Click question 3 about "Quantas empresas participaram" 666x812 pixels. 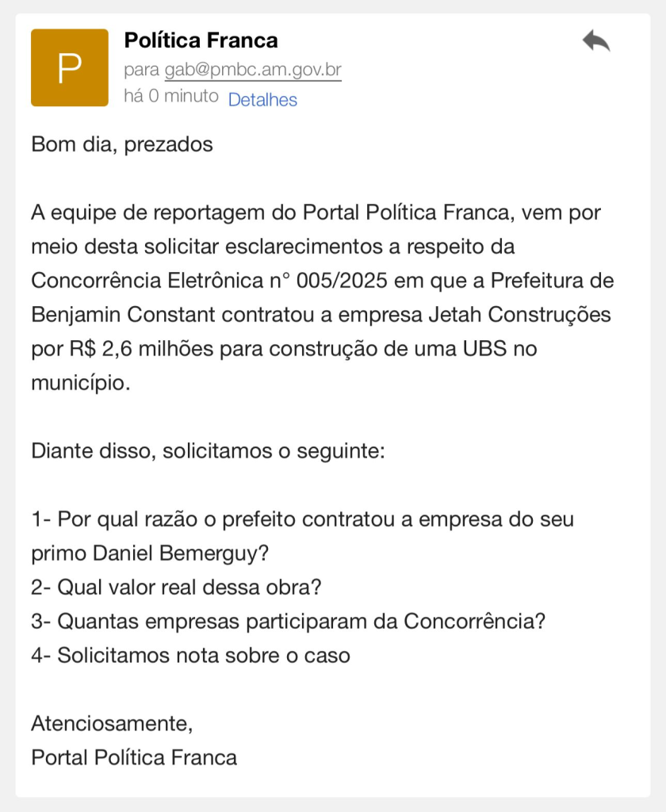289,622
